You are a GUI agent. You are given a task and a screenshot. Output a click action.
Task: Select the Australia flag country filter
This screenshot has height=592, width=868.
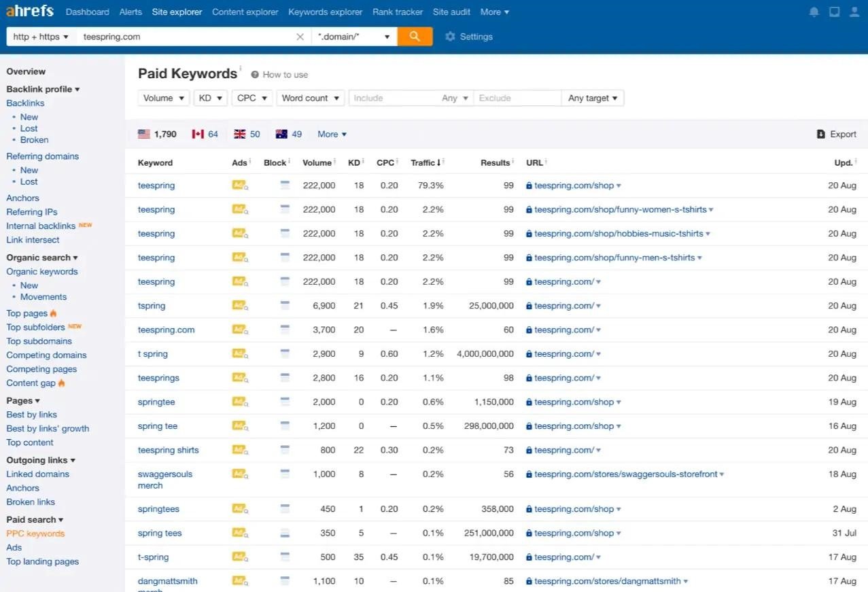point(288,135)
